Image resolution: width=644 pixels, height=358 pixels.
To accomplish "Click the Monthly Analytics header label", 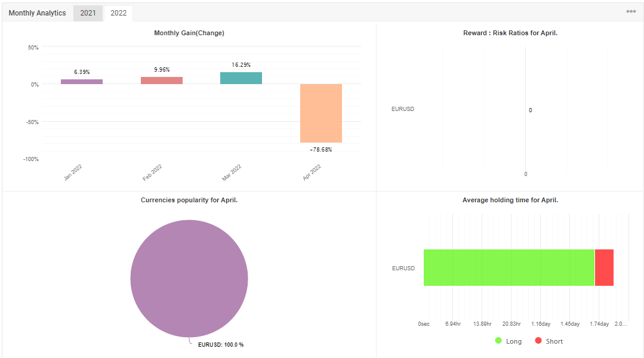I will 37,13.
